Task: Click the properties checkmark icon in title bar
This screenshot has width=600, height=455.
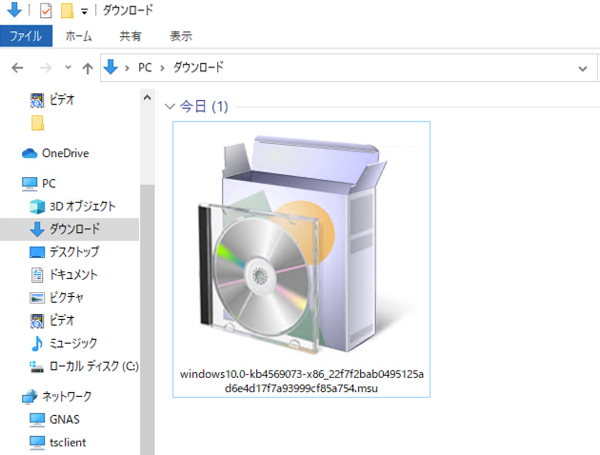Action: pos(46,12)
